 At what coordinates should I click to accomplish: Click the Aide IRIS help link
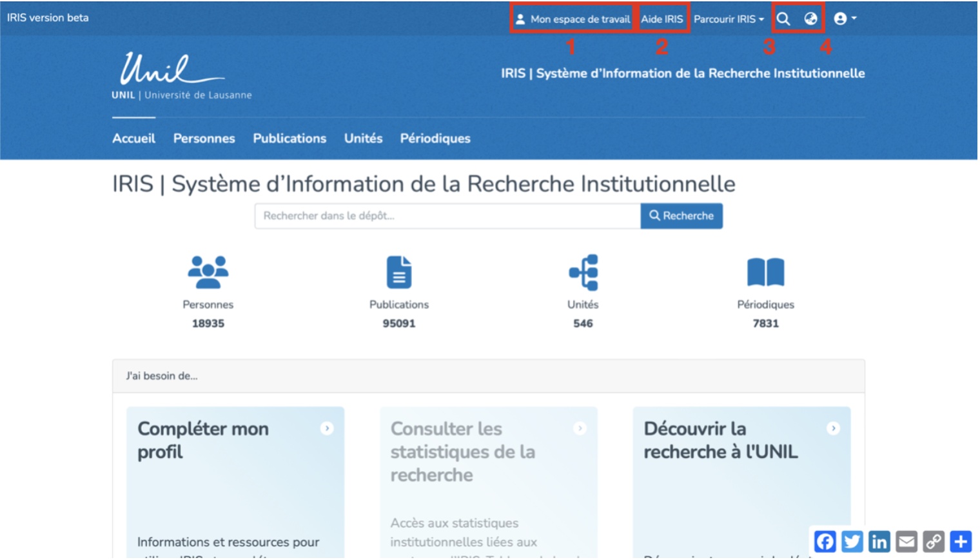662,19
